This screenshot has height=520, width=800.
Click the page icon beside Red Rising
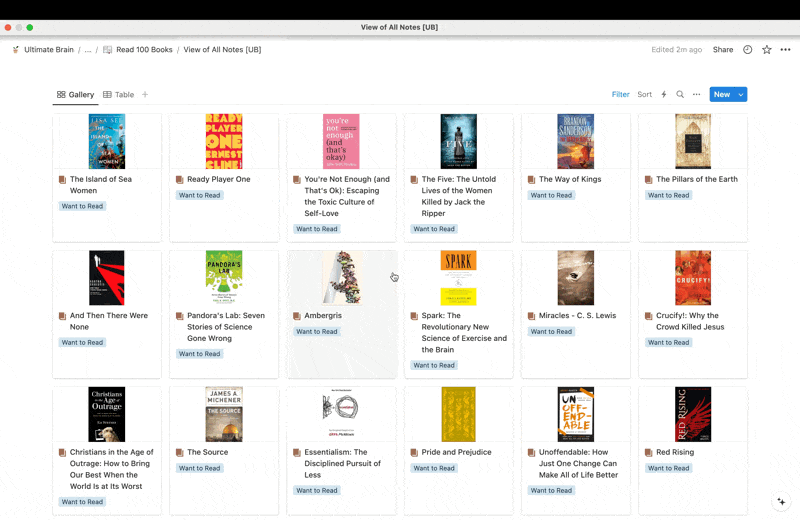[648, 453]
